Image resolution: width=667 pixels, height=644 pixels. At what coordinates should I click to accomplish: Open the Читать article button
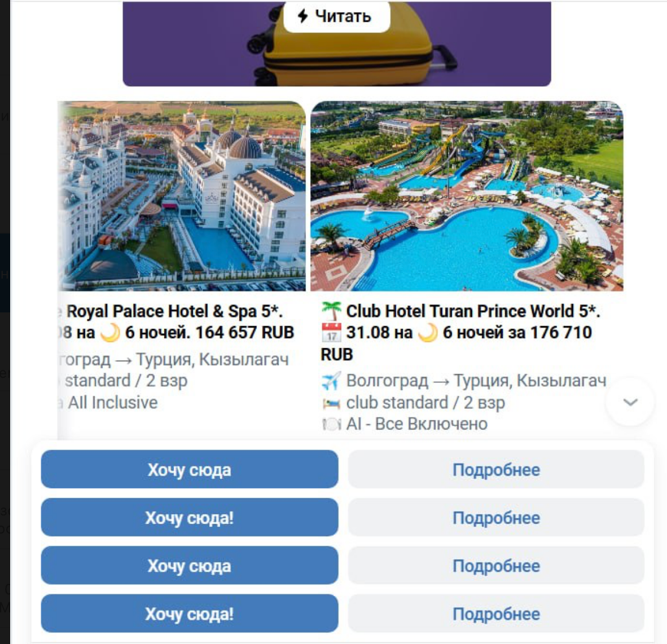coord(336,16)
